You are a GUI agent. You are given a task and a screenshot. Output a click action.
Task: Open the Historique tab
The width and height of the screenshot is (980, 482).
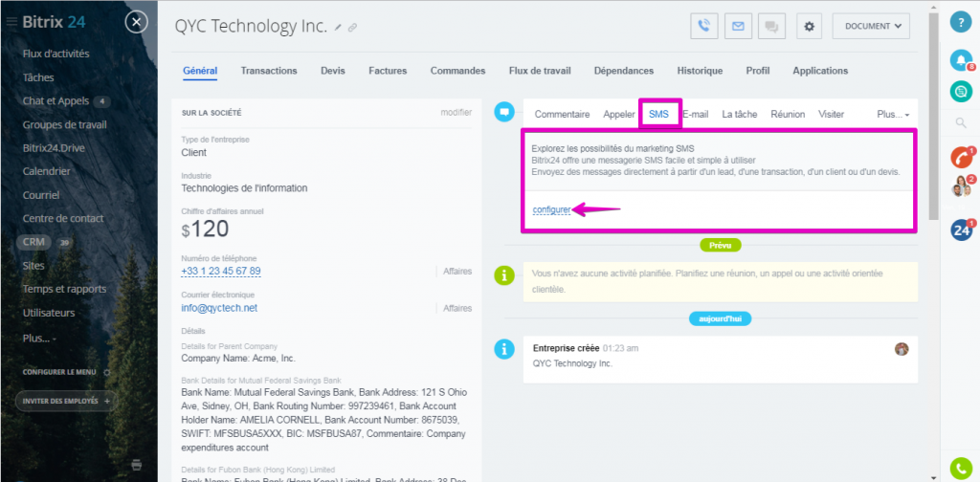tap(700, 71)
